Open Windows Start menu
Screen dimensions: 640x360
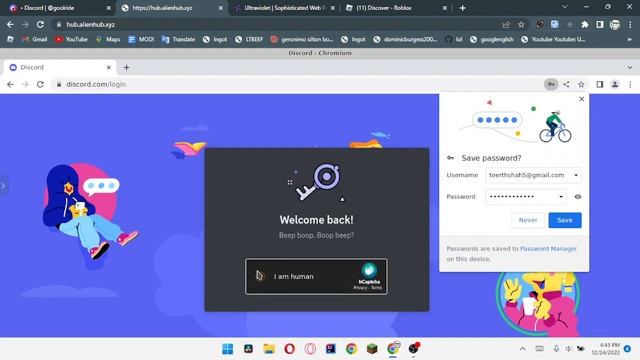click(x=228, y=349)
